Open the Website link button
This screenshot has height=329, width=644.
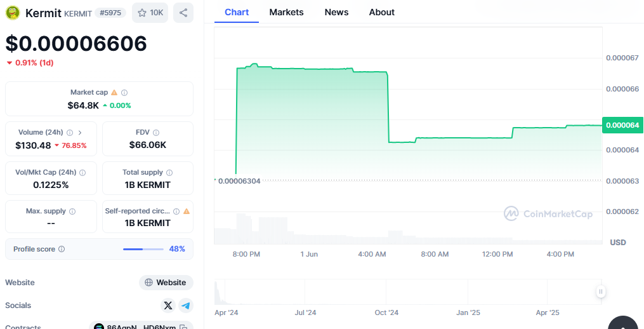tap(166, 283)
